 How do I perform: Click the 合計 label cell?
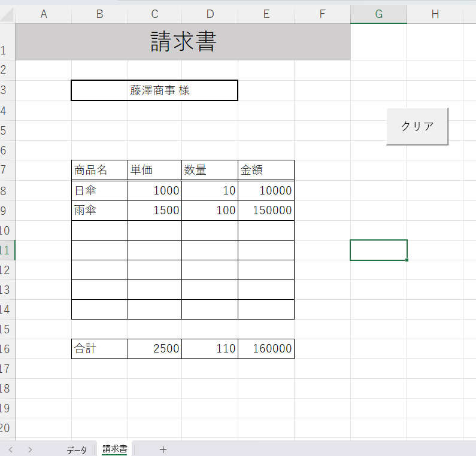[99, 349]
